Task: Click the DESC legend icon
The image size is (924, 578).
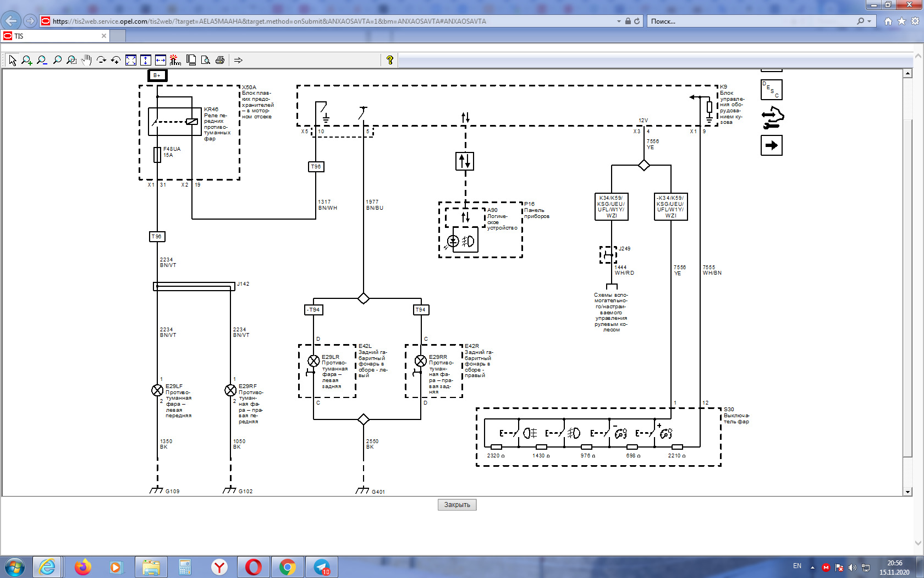Action: click(771, 90)
